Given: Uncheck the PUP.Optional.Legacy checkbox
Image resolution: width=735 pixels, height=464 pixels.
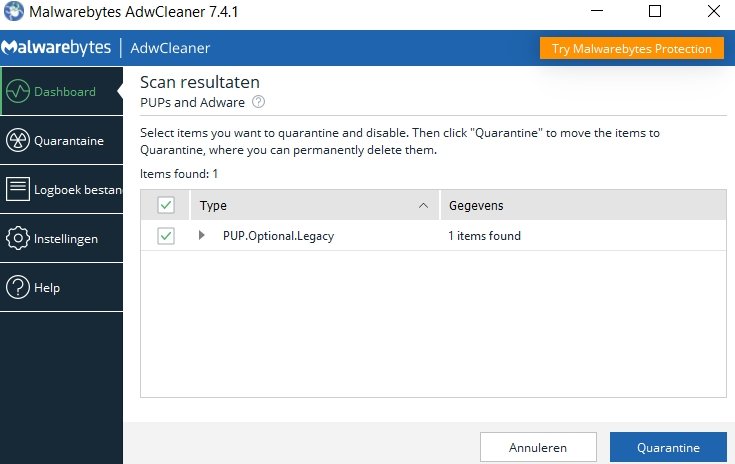Looking at the screenshot, I should [x=166, y=236].
